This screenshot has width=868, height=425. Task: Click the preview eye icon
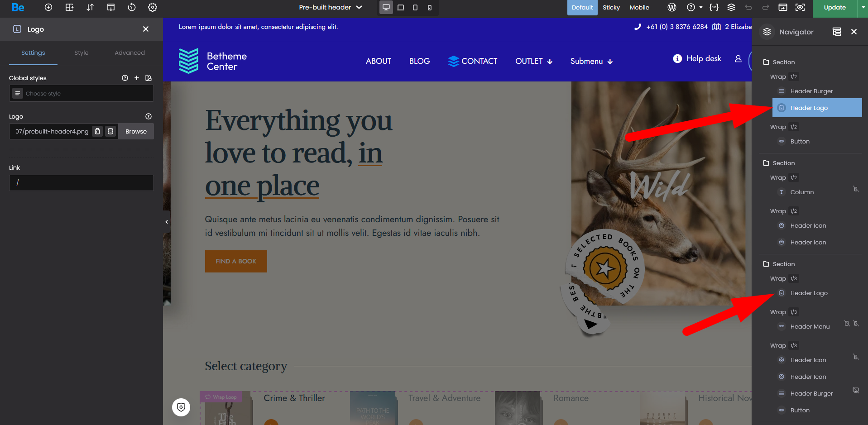pyautogui.click(x=800, y=7)
